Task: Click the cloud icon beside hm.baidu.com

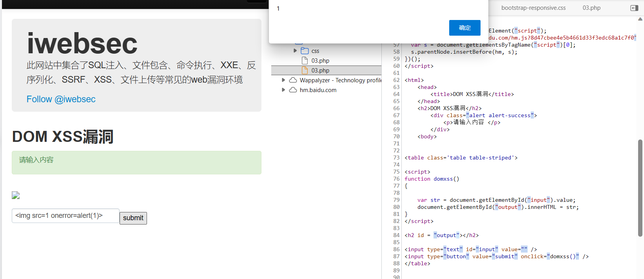Action: click(x=293, y=90)
